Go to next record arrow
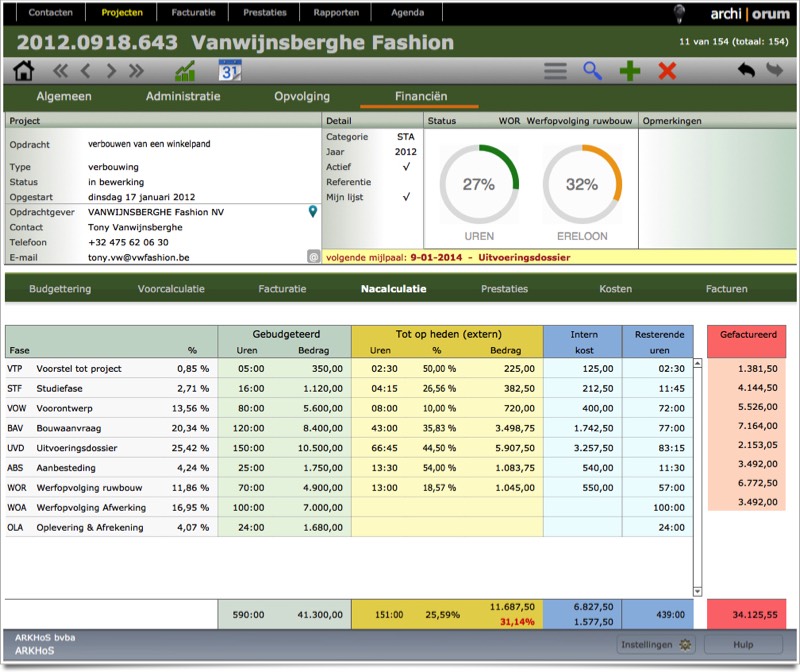 point(111,71)
